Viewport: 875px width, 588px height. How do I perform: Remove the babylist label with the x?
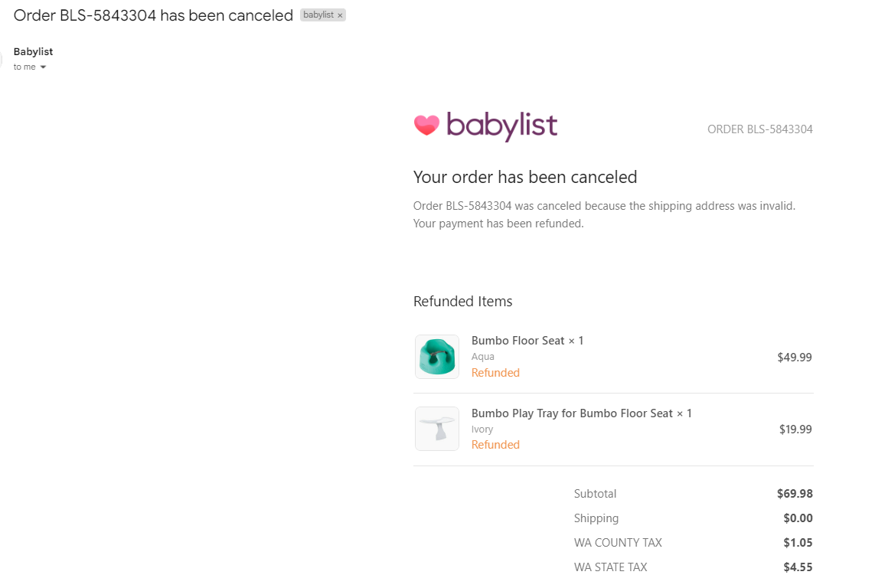[340, 15]
